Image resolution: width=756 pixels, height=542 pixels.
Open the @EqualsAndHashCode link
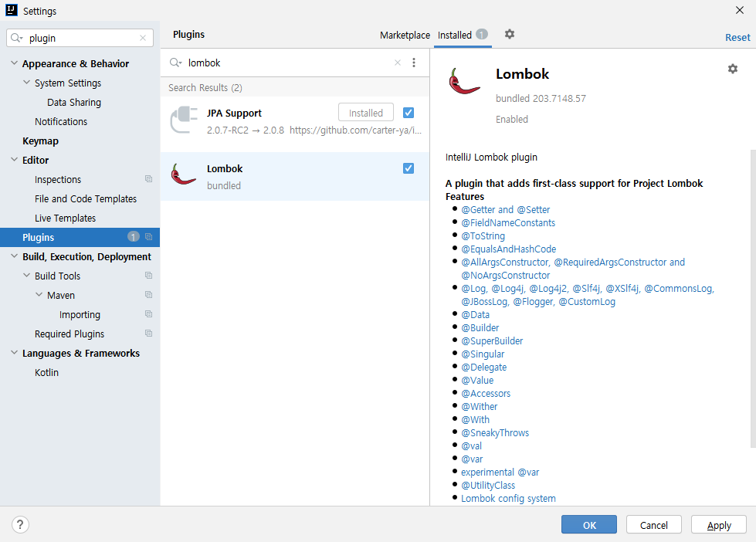pyautogui.click(x=509, y=249)
